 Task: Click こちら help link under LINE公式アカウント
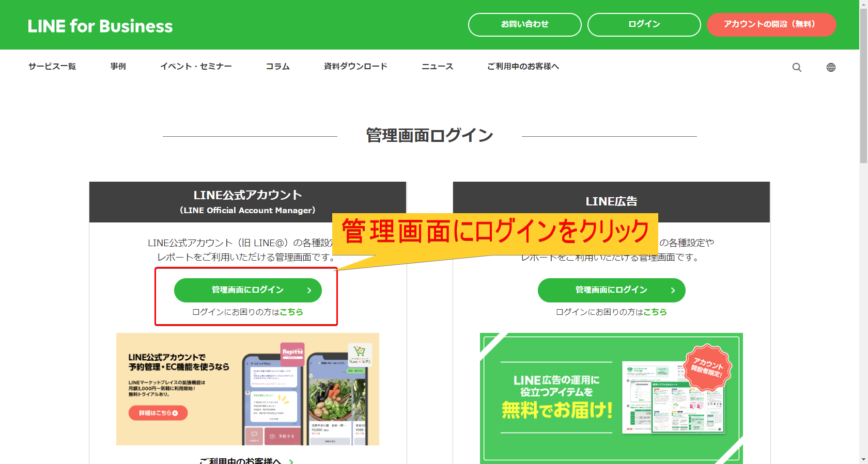pos(291,312)
